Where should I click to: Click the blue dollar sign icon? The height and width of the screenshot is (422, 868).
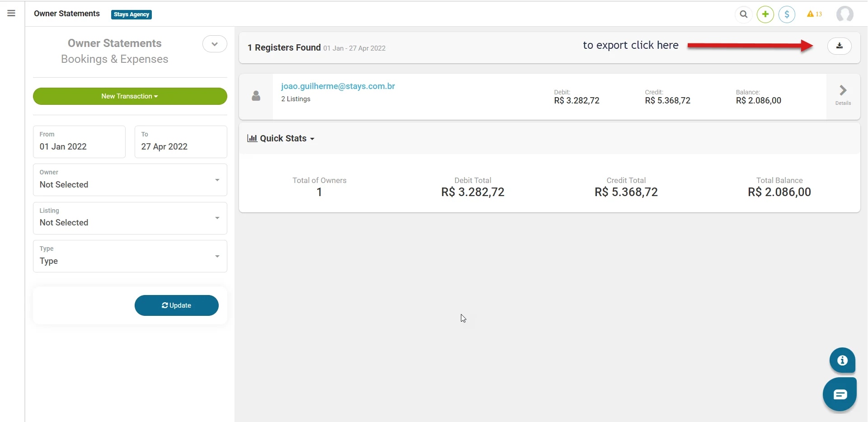tap(787, 14)
